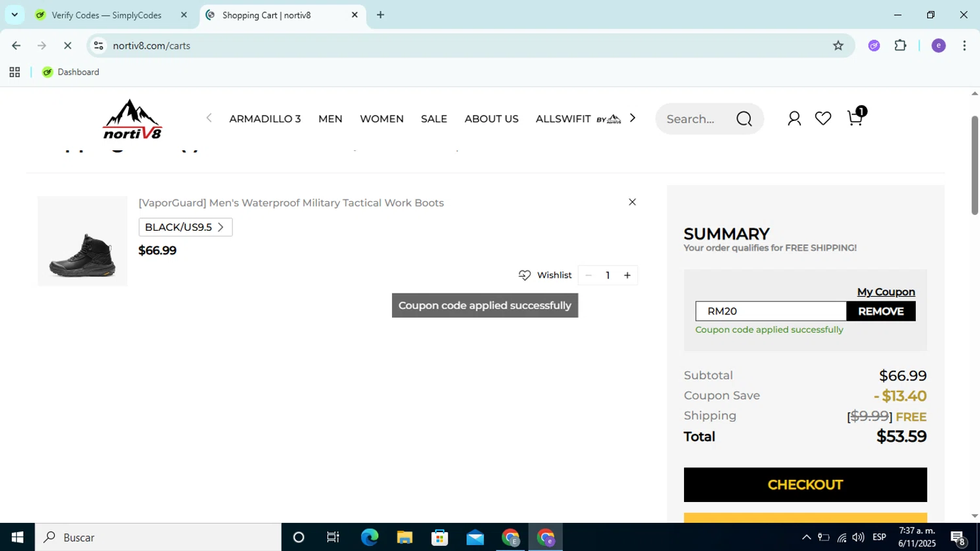Proceed with CHECKOUT button
The width and height of the screenshot is (980, 551).
tap(805, 484)
